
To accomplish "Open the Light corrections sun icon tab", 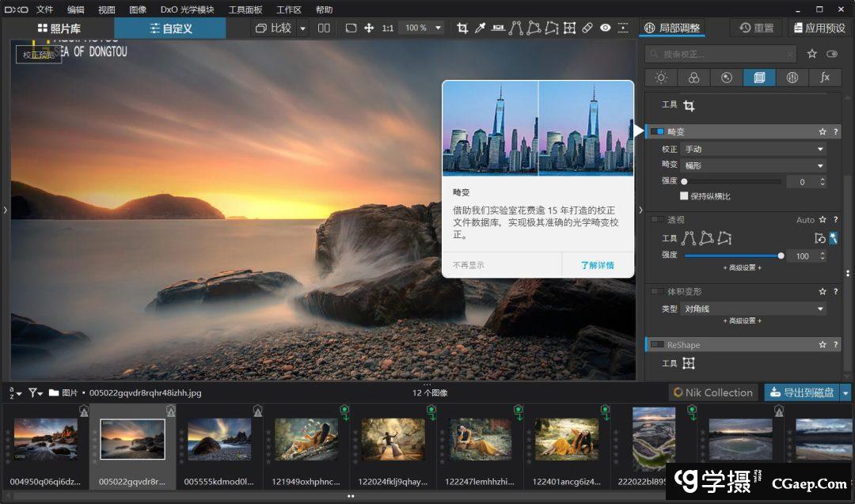I will pos(661,78).
